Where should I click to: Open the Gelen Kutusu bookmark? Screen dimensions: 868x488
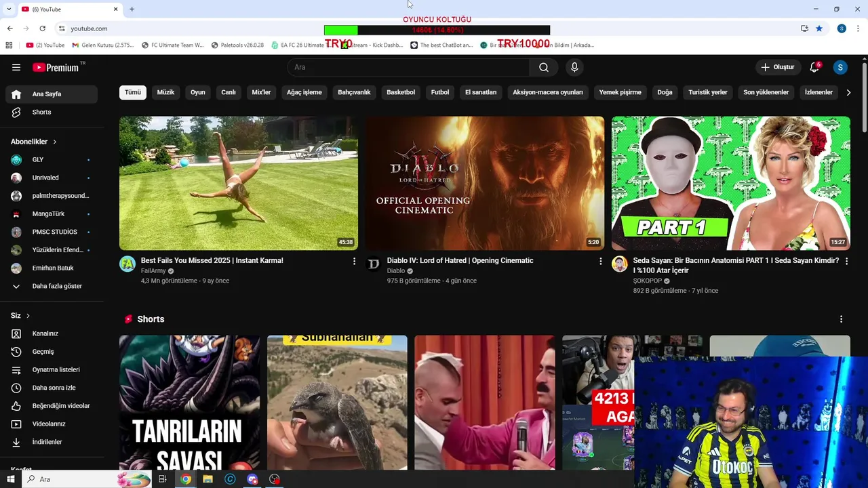pyautogui.click(x=103, y=45)
